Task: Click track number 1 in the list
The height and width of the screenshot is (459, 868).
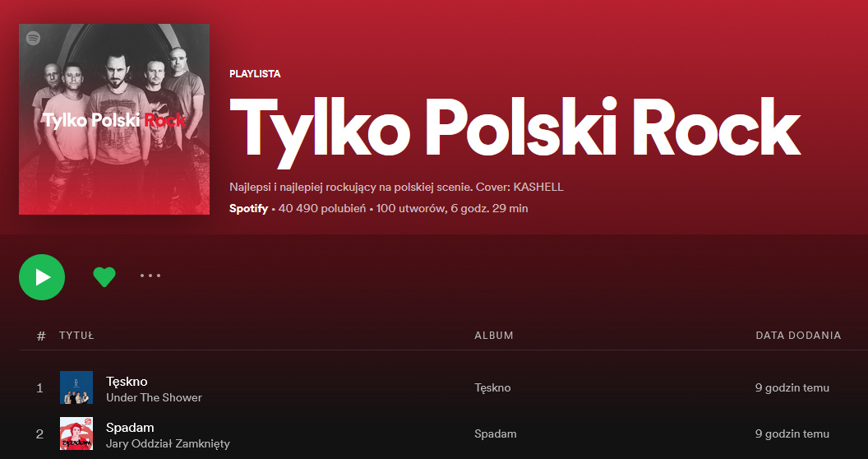Action: pyautogui.click(x=39, y=388)
